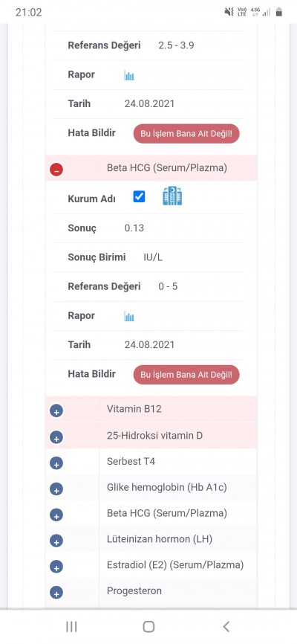297x644 pixels.
Task: Tap Android home navigation button
Action: point(148,626)
